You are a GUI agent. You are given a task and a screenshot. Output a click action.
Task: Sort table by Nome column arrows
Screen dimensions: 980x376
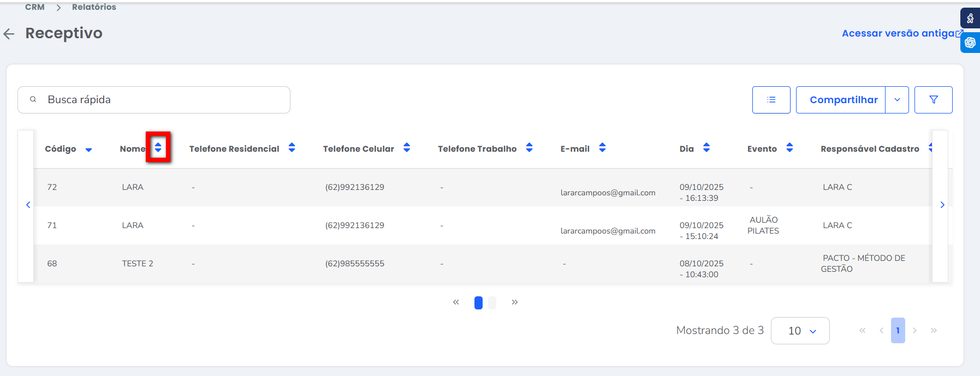click(158, 147)
